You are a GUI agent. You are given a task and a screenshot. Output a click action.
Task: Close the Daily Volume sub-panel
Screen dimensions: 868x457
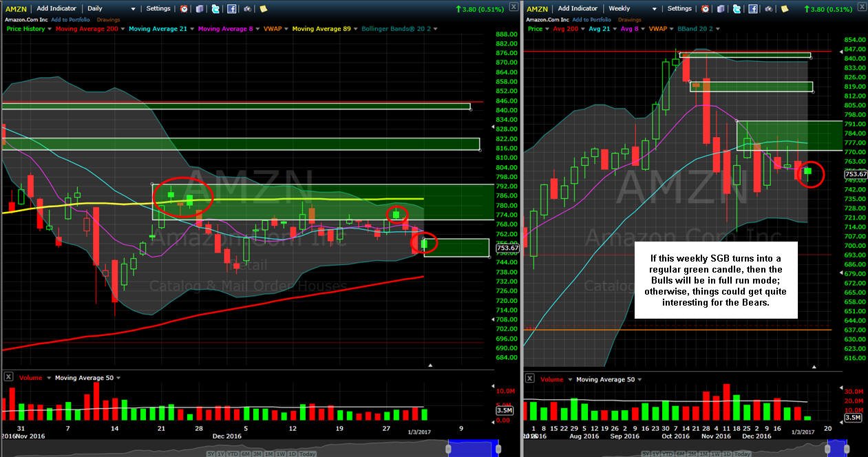(8, 376)
